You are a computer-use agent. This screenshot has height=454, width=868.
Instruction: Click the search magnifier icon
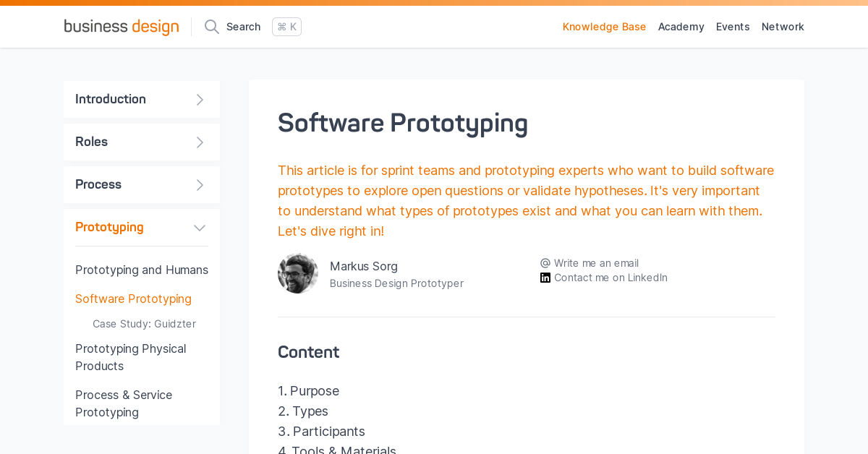pos(210,26)
